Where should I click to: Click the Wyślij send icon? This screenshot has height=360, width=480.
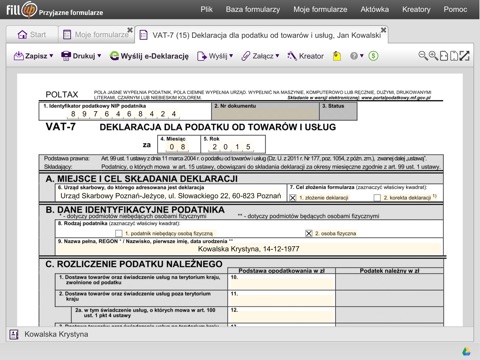[202, 56]
